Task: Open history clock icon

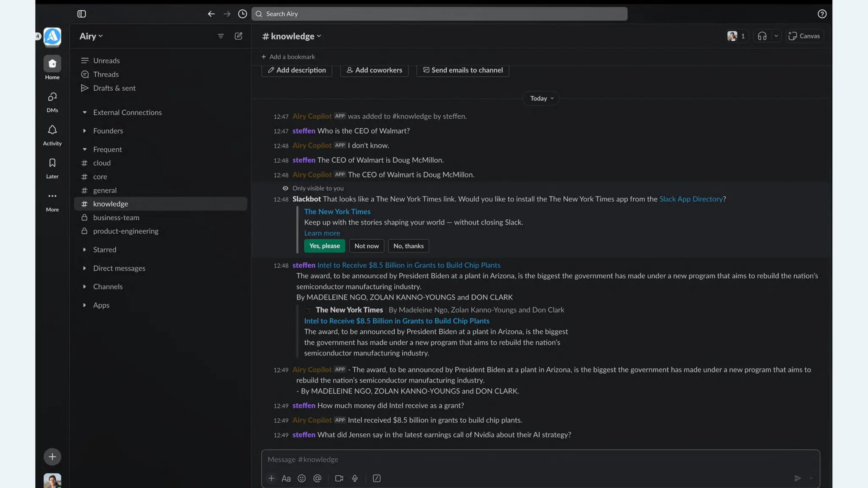Action: [242, 14]
